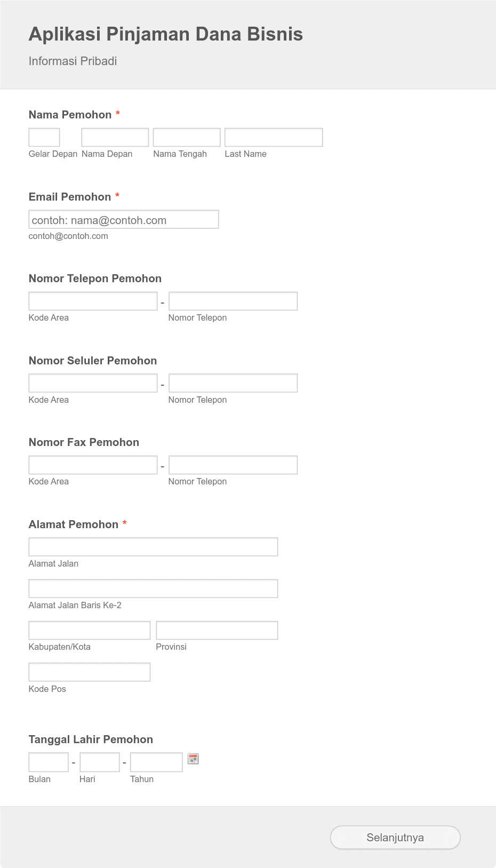The height and width of the screenshot is (868, 496).
Task: Click the Nama Depan input field
Action: (x=114, y=137)
